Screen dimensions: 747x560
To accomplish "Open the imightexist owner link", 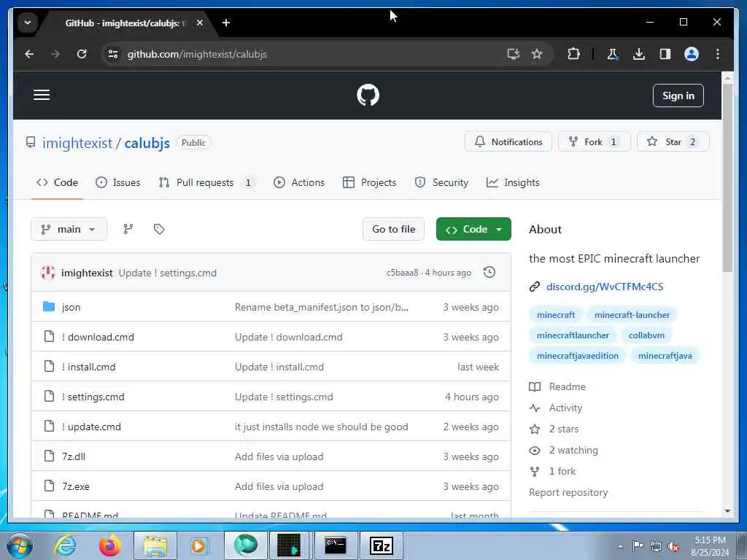I will click(x=77, y=143).
